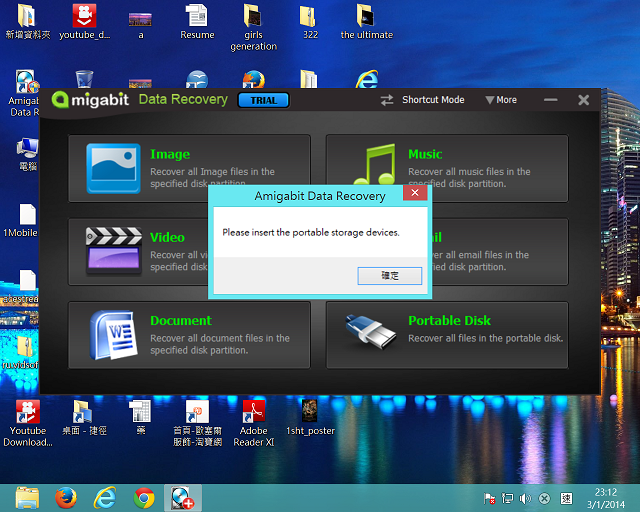
Task: Select the Video recovery title text
Action: pyautogui.click(x=167, y=237)
